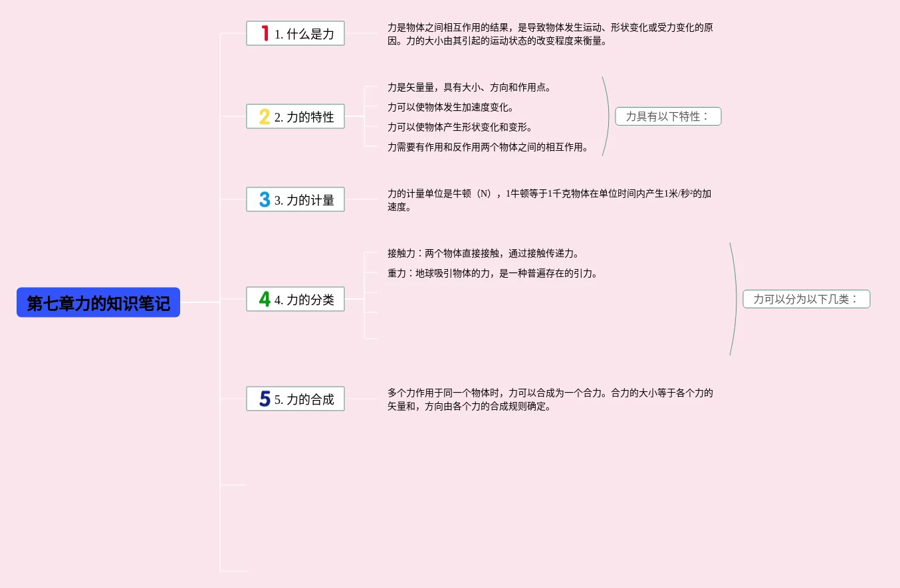Click the blue number 3 marker icon

click(x=265, y=199)
